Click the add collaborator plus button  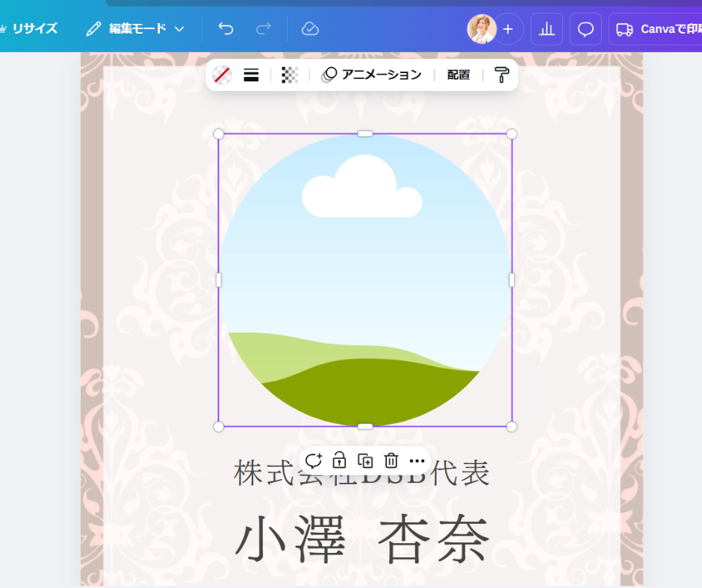[x=508, y=29]
